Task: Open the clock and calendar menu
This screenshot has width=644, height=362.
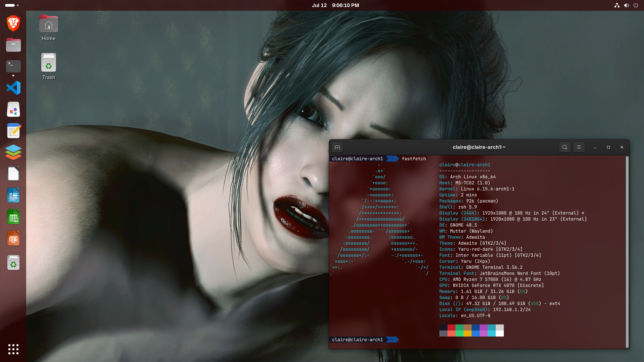Action: pos(335,5)
